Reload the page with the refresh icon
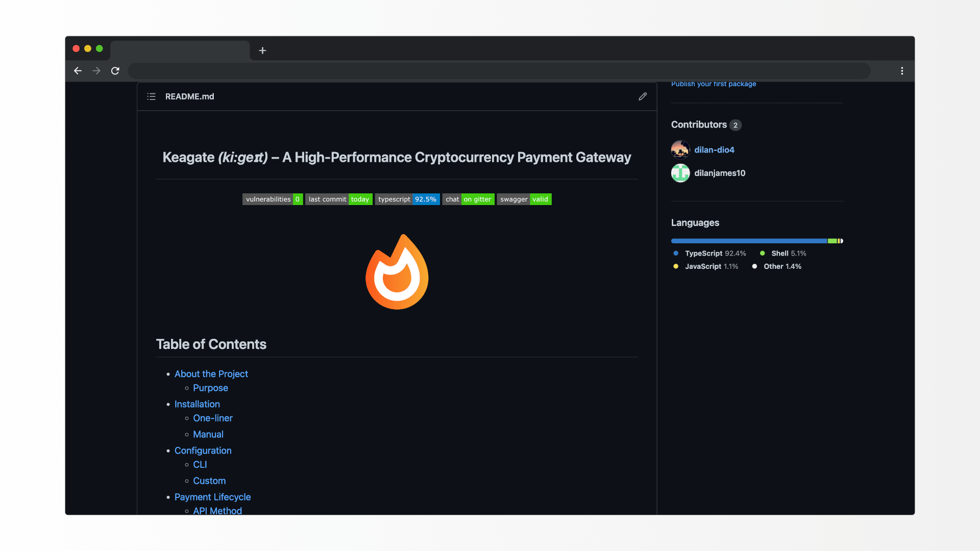This screenshot has height=551, width=980. [115, 71]
